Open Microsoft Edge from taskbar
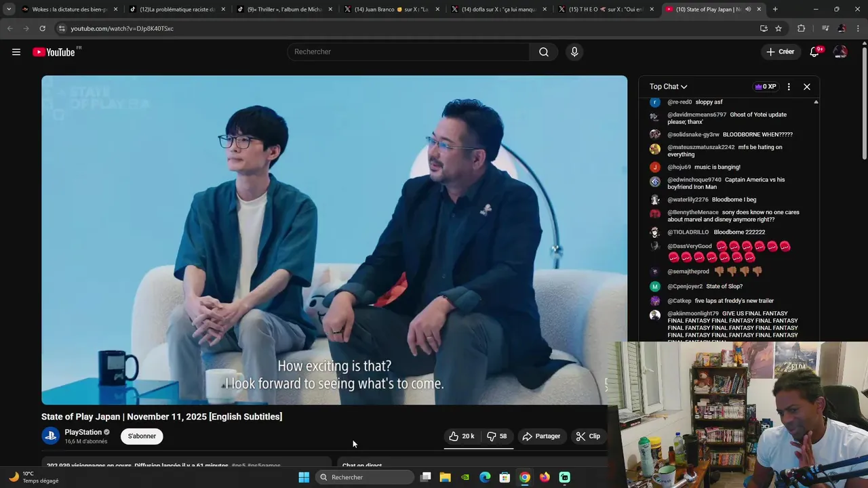 (485, 477)
